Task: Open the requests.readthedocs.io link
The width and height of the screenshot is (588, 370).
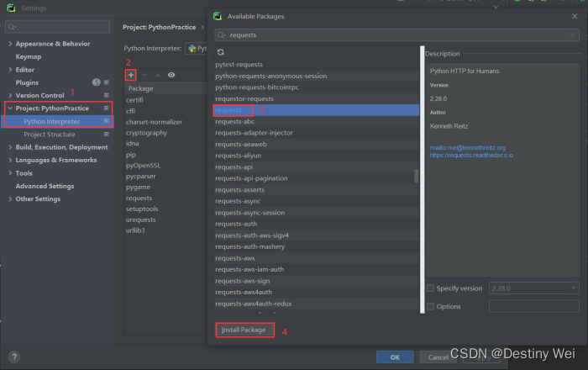Action: (471, 155)
